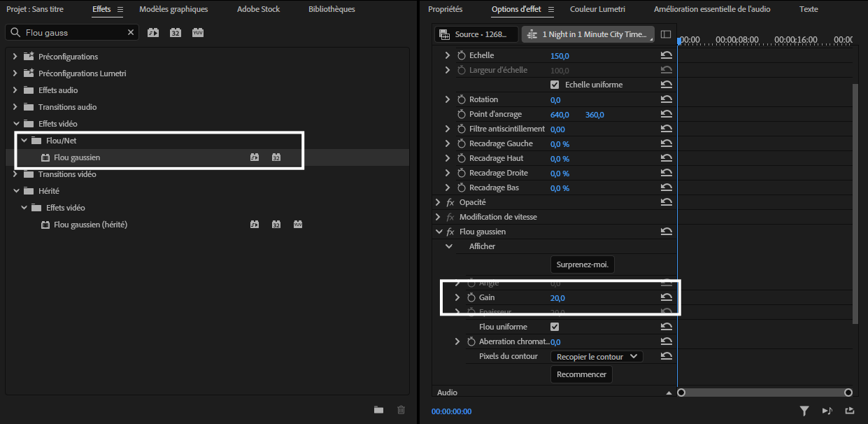Click the Surprenez-moi button
Viewport: 868px width, 424px height.
[583, 264]
